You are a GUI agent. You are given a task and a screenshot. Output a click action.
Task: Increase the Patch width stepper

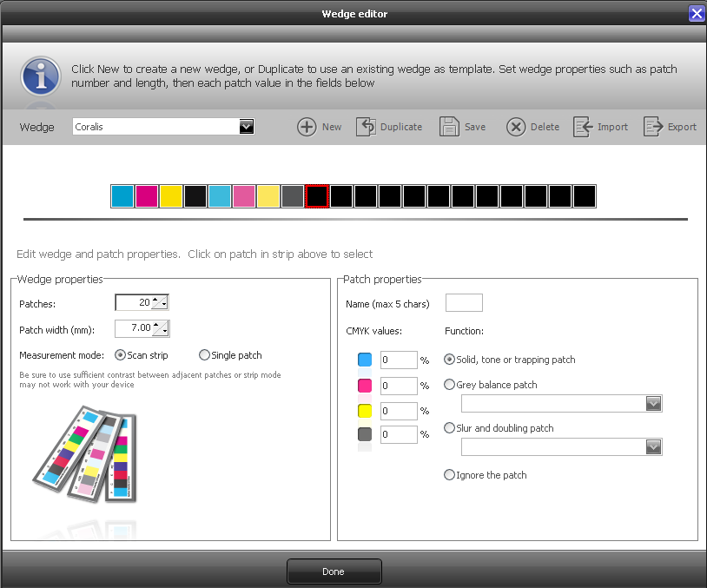tap(156, 325)
